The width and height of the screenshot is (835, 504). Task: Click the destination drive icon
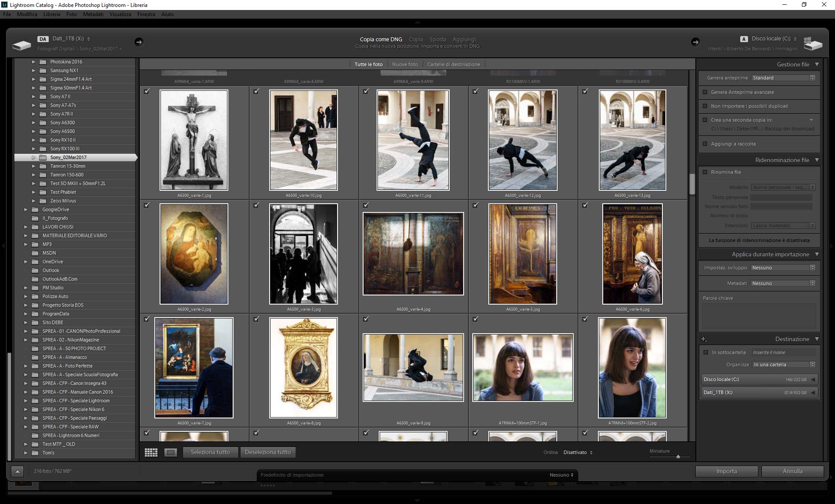point(813,44)
